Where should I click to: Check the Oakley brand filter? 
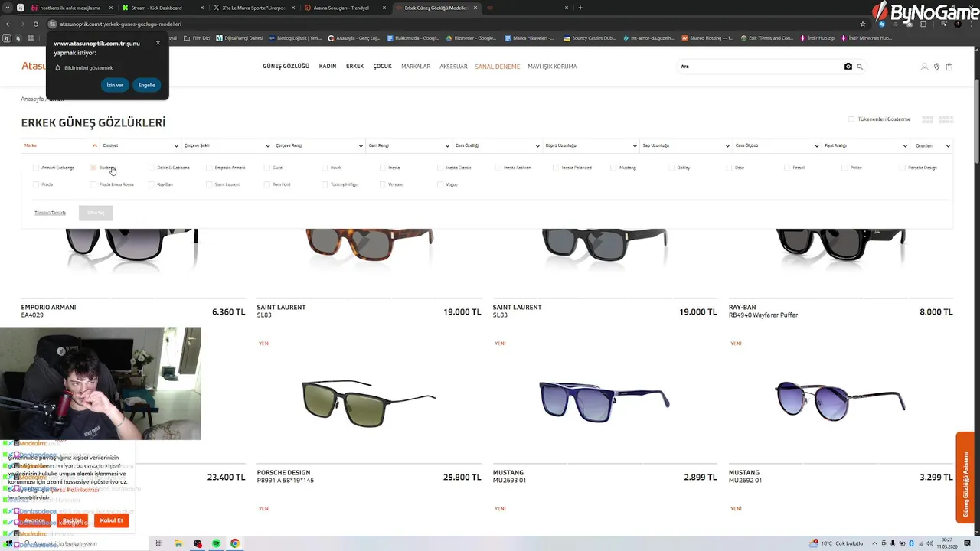click(x=671, y=168)
